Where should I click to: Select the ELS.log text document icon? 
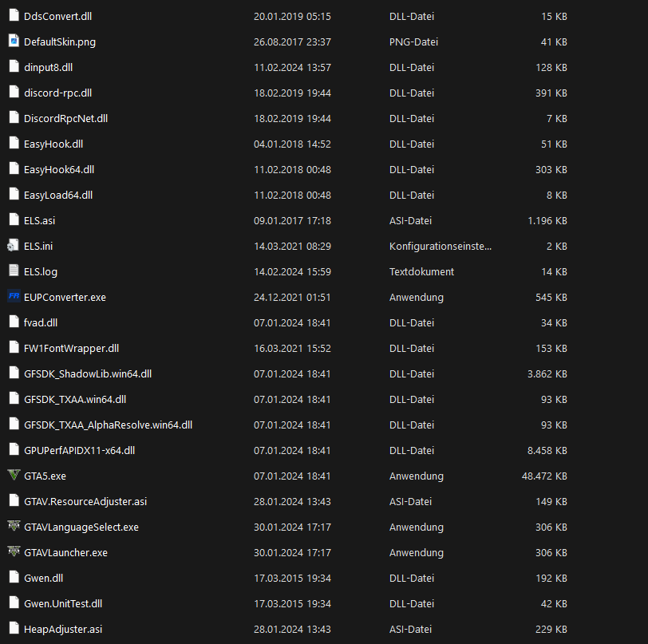click(x=14, y=271)
